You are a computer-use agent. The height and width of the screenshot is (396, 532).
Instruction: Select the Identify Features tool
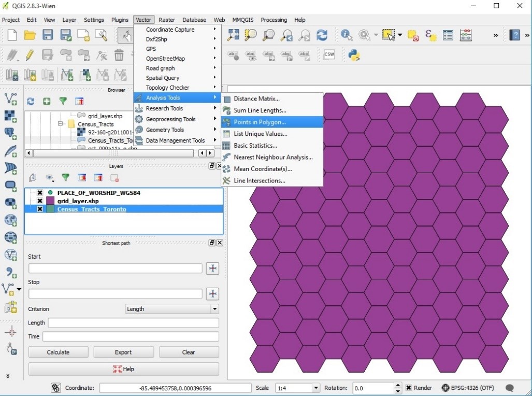347,35
